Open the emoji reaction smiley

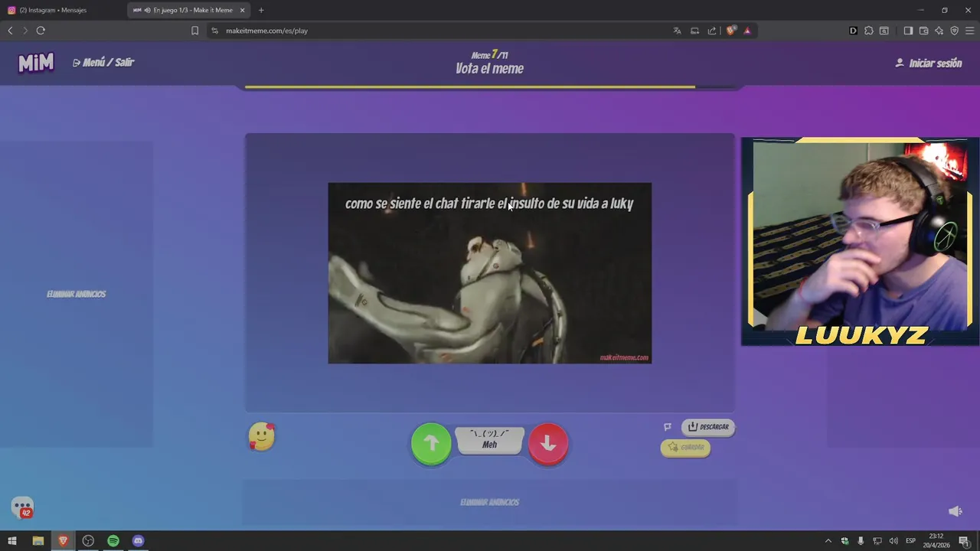tap(262, 436)
